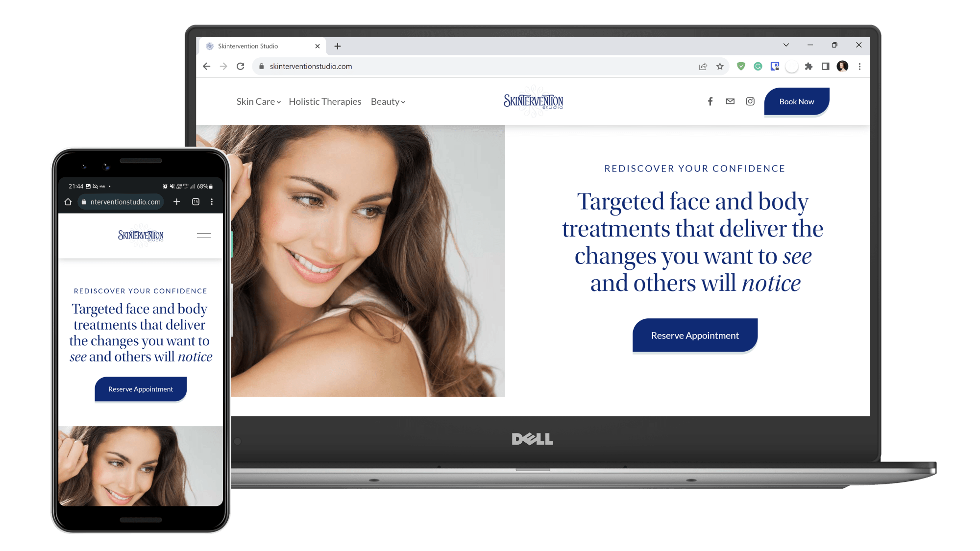Click the browser profile avatar icon
The width and height of the screenshot is (980, 551).
coord(843,66)
